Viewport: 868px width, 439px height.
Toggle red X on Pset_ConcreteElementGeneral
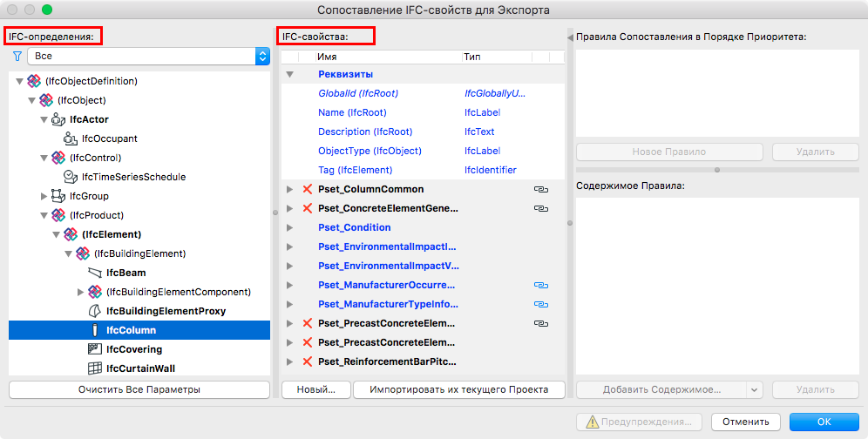coord(307,208)
